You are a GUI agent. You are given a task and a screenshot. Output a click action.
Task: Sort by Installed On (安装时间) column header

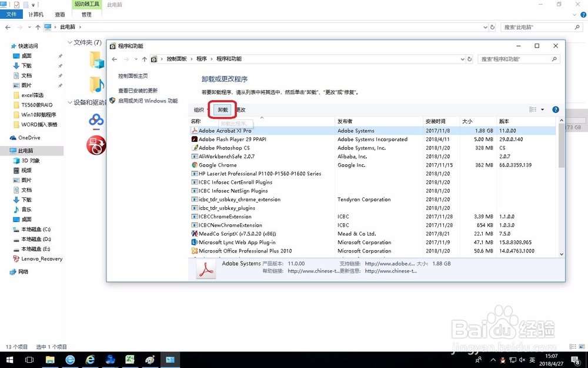point(442,121)
